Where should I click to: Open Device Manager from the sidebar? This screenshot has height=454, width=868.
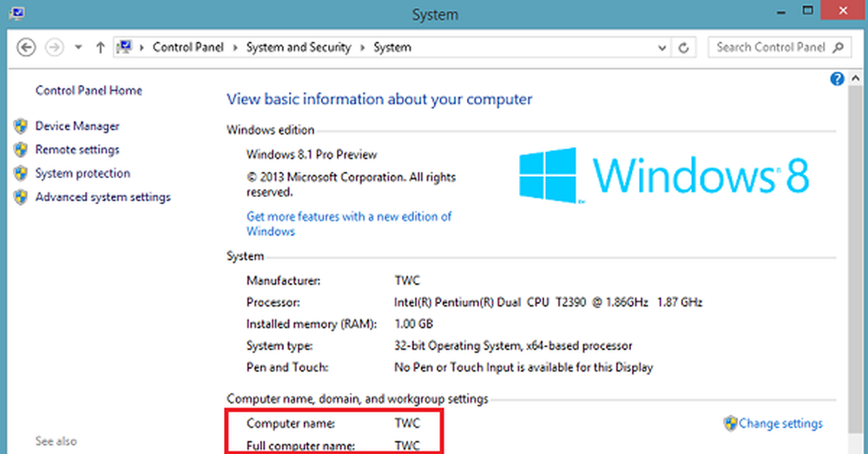pos(77,126)
